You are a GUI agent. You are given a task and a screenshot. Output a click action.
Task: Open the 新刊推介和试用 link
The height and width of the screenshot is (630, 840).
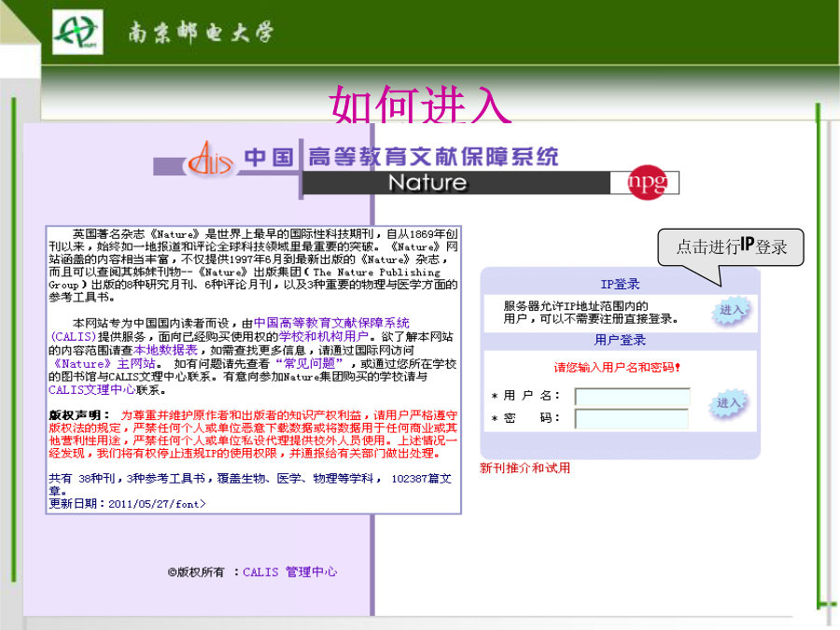(x=525, y=469)
